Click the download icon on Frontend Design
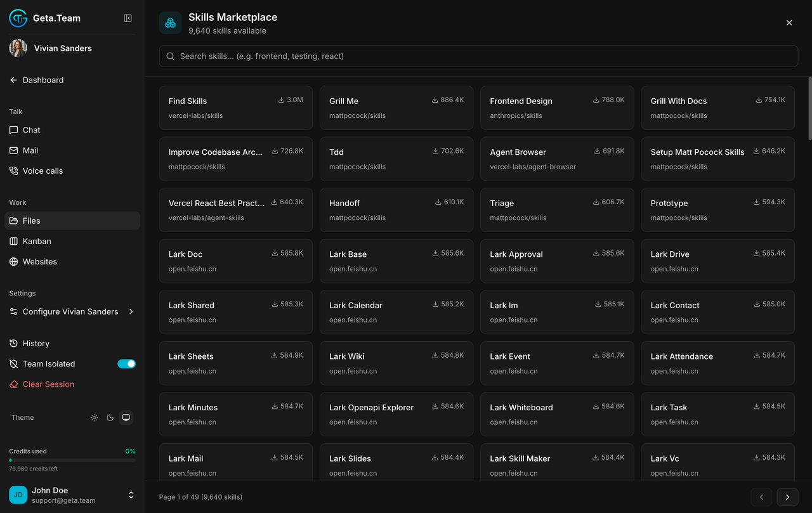This screenshot has width=812, height=513. point(596,100)
